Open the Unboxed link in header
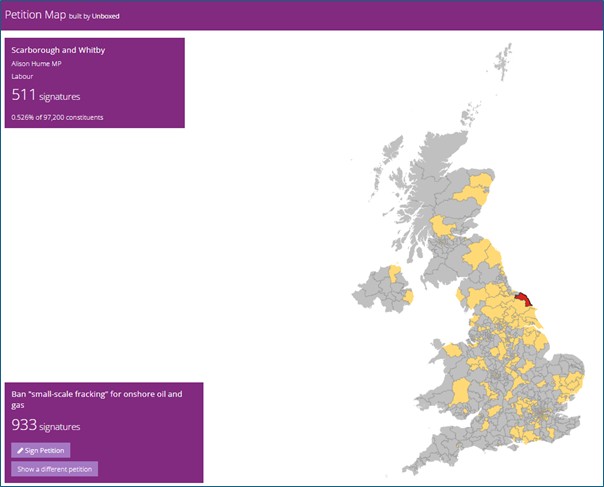Viewport: 604px width, 487px height. click(x=106, y=16)
